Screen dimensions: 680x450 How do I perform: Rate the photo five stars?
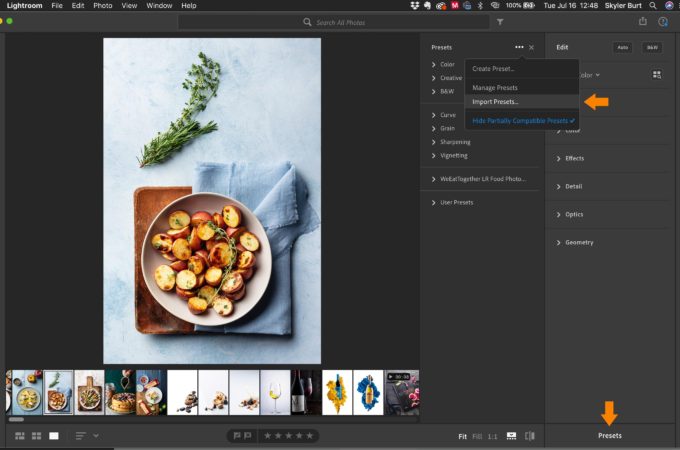point(310,436)
